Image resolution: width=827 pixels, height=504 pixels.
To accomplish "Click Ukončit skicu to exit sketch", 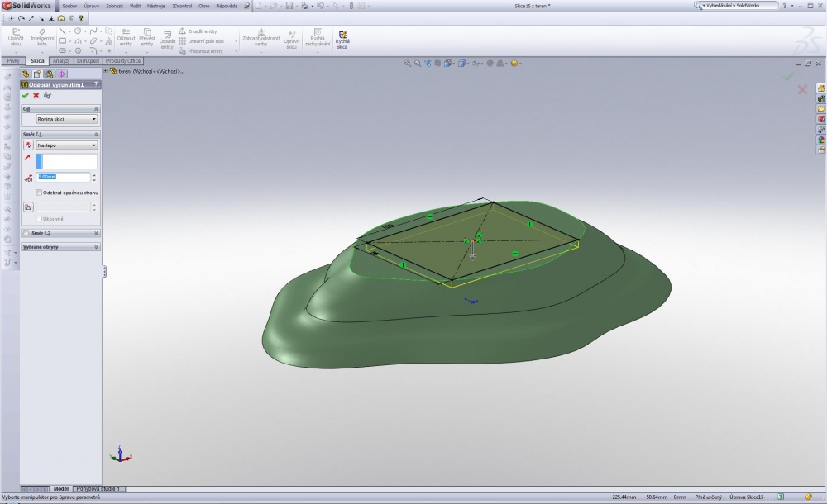I will coord(16,39).
